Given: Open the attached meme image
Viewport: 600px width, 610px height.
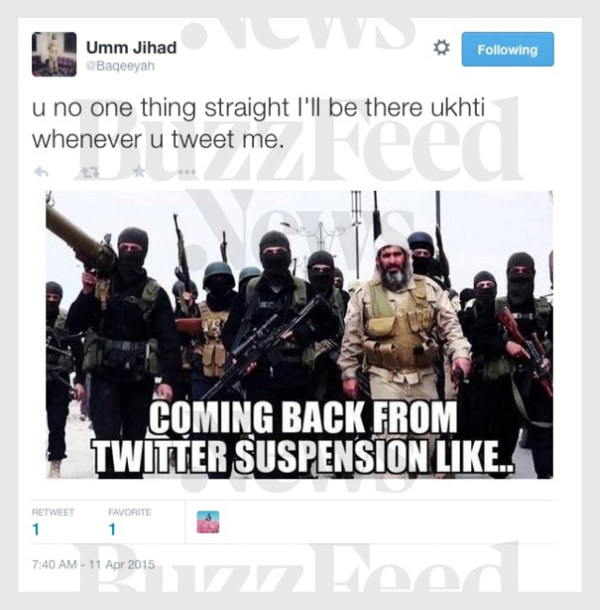Looking at the screenshot, I should coord(299,335).
